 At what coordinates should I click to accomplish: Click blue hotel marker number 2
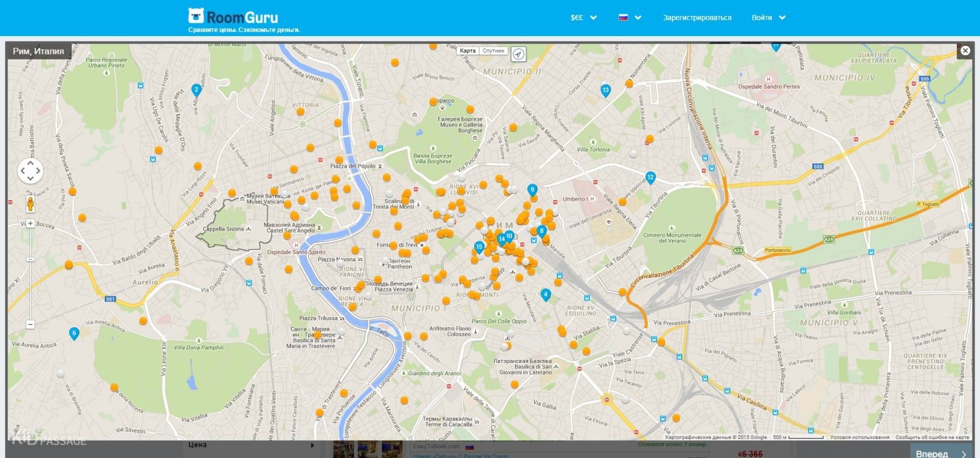(196, 90)
